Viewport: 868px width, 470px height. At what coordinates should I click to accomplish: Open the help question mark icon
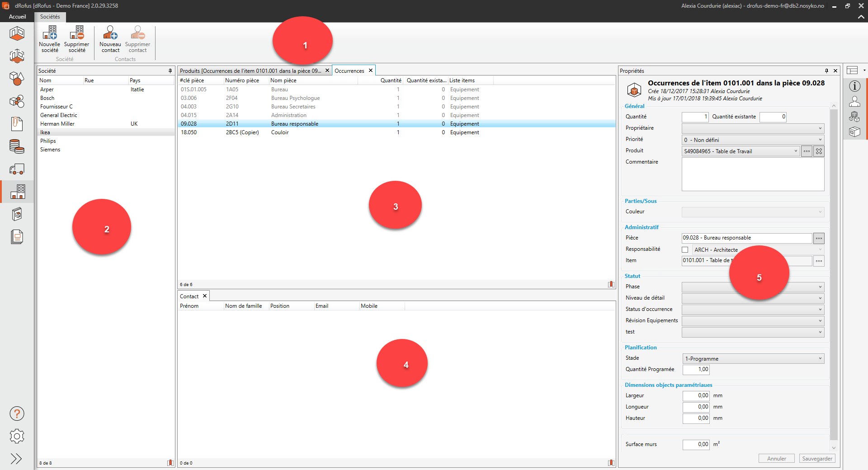pyautogui.click(x=17, y=414)
